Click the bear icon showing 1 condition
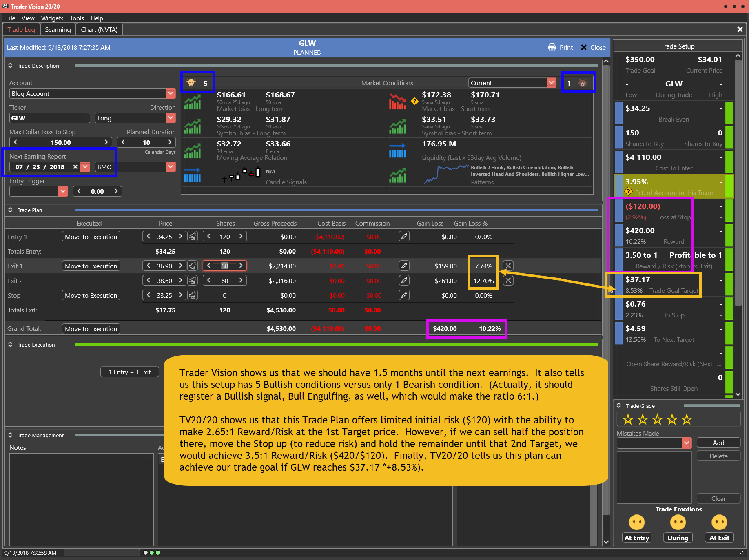 (x=583, y=83)
